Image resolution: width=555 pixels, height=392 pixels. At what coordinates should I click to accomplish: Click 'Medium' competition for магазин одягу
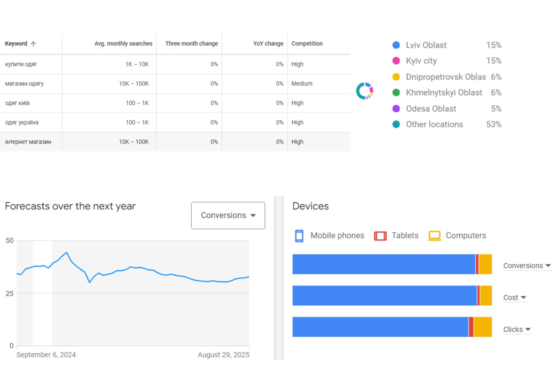pyautogui.click(x=302, y=84)
